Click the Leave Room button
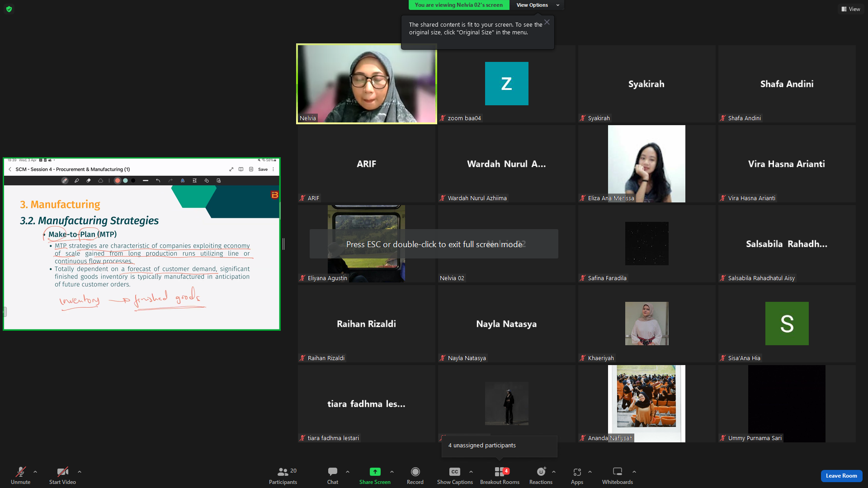Viewport: 868px width, 488px height. click(x=841, y=476)
